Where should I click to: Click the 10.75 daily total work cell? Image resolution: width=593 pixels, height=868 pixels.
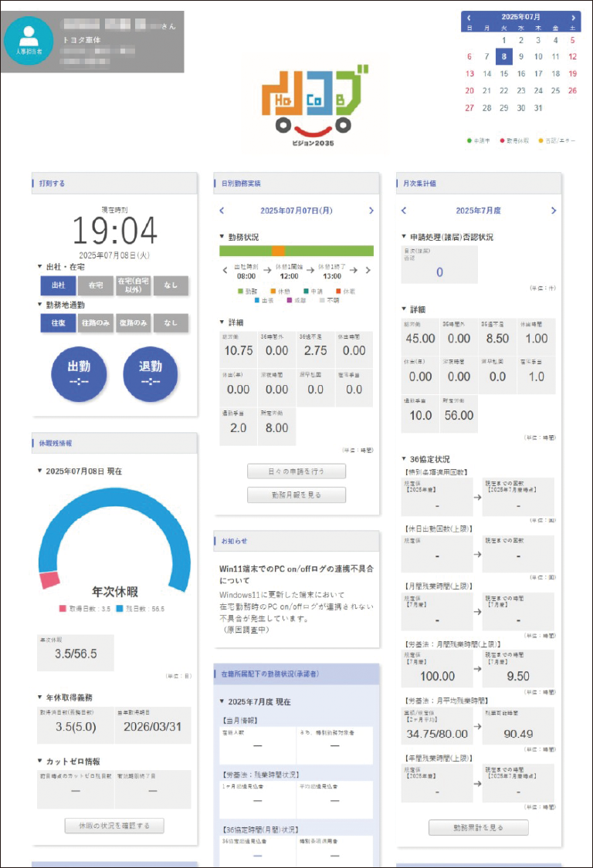[x=239, y=350]
